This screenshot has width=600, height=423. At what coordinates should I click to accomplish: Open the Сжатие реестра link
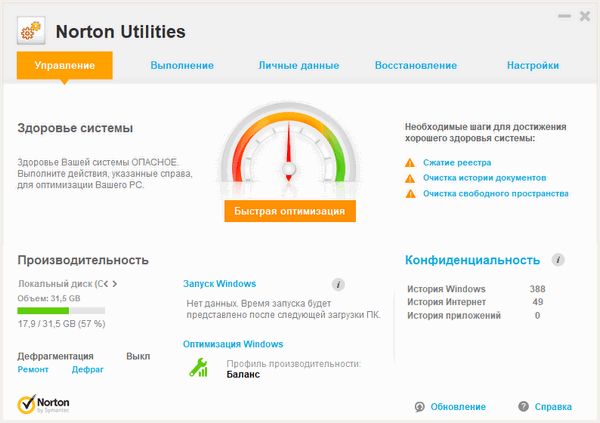point(457,163)
